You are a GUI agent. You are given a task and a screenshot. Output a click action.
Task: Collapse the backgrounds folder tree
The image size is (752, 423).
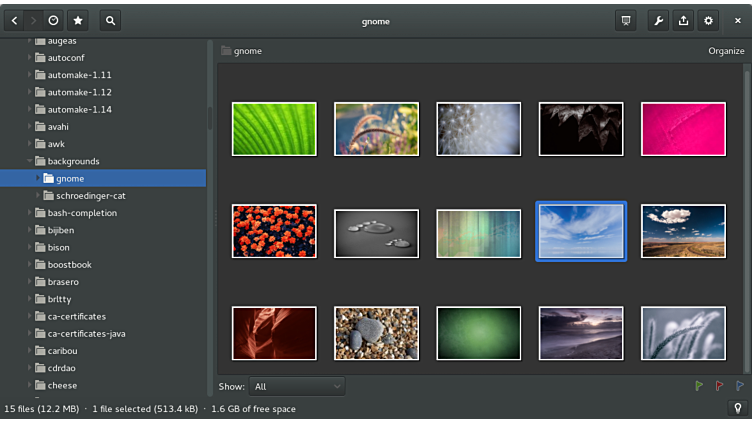tap(30, 161)
